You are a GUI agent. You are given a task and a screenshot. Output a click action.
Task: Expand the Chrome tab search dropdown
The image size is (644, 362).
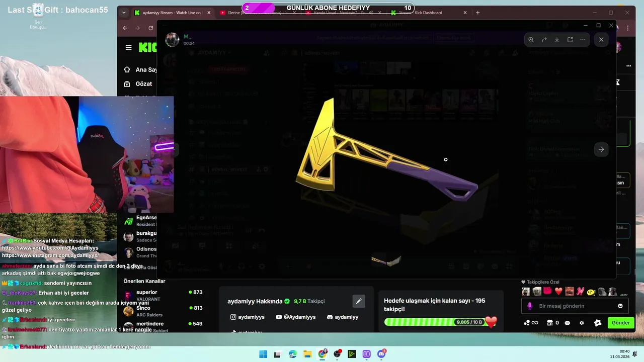click(x=124, y=13)
